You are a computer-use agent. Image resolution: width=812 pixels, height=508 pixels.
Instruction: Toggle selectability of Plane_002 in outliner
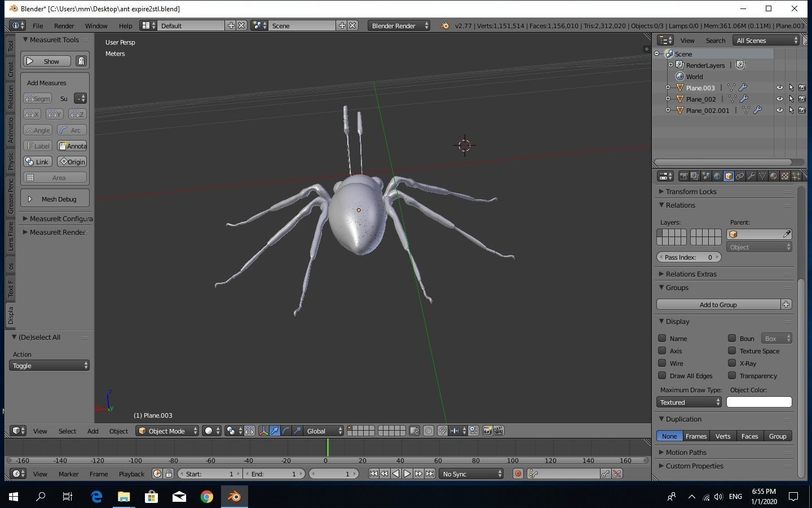pos(791,99)
